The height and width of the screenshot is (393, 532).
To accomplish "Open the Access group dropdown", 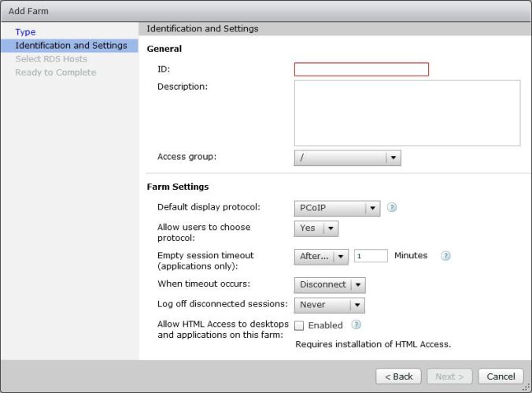I will 347,158.
